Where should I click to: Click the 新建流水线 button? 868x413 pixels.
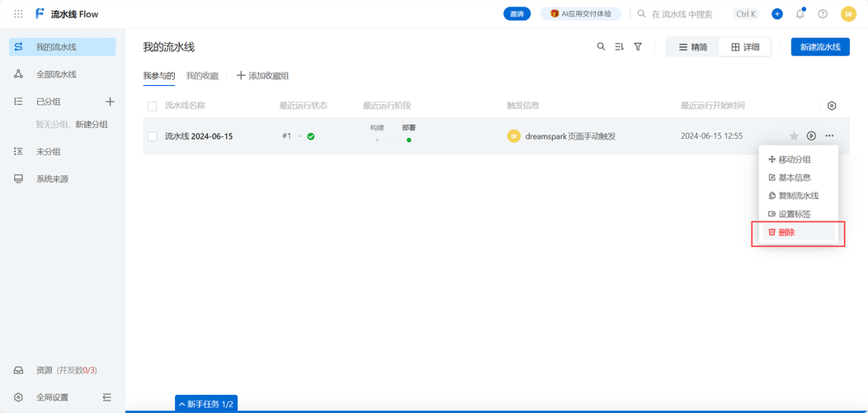(x=820, y=47)
